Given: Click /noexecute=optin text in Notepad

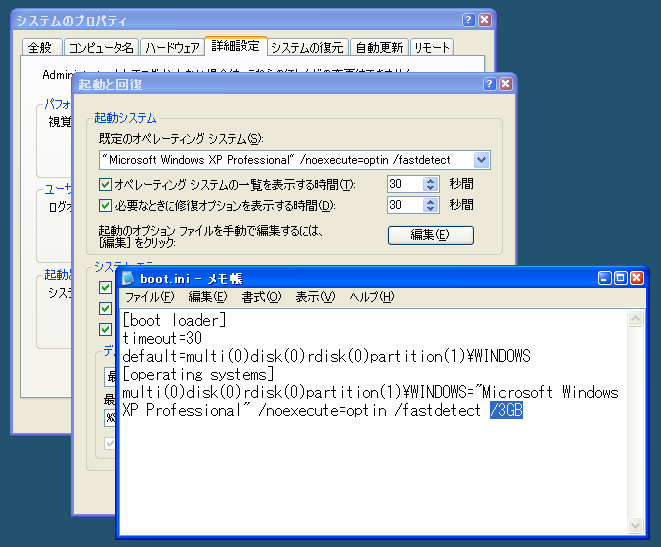Looking at the screenshot, I should pos(322,410).
